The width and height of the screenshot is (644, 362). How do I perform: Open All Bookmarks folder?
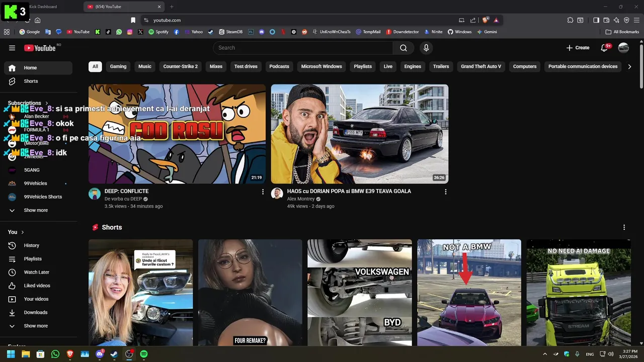point(622,32)
